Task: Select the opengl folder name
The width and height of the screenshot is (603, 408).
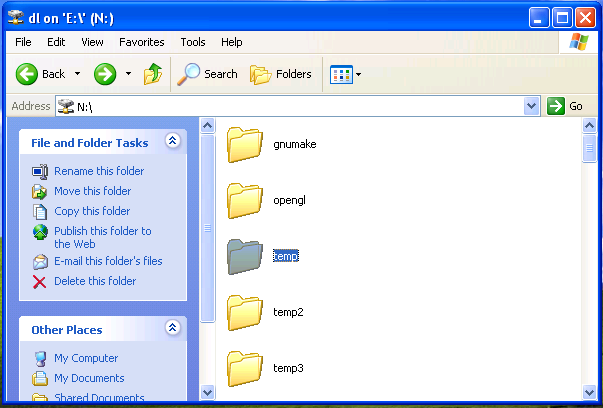Action: point(290,201)
